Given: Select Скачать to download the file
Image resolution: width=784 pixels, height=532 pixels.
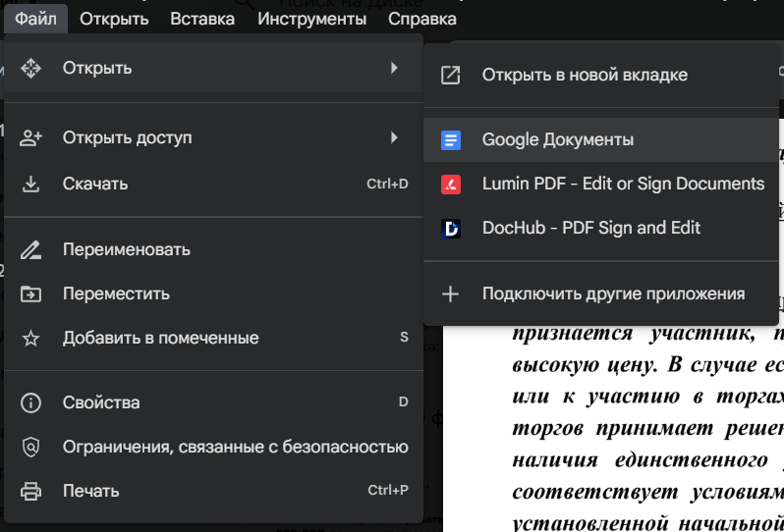Looking at the screenshot, I should point(213,184).
